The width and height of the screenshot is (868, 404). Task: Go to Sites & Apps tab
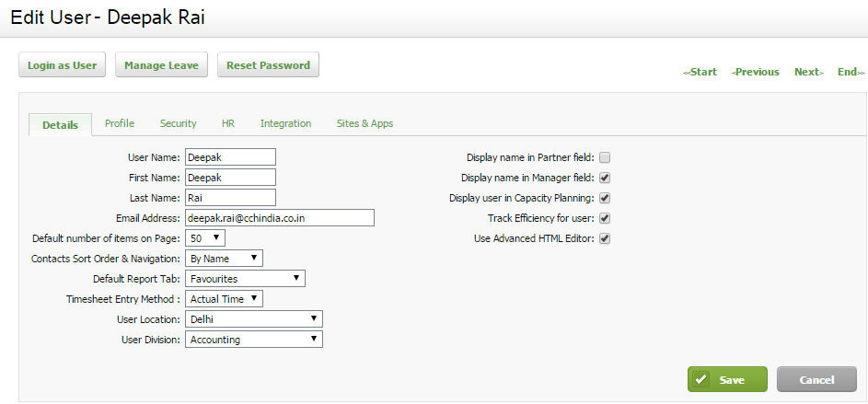(365, 123)
